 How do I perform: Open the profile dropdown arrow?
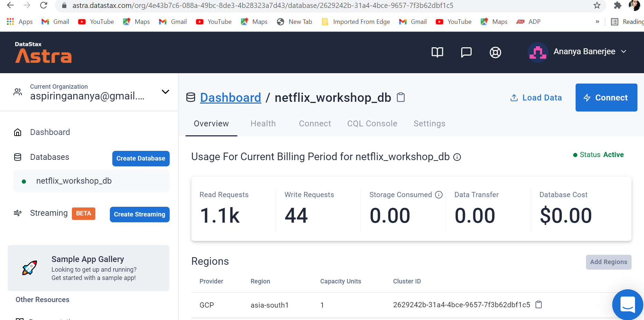point(624,51)
